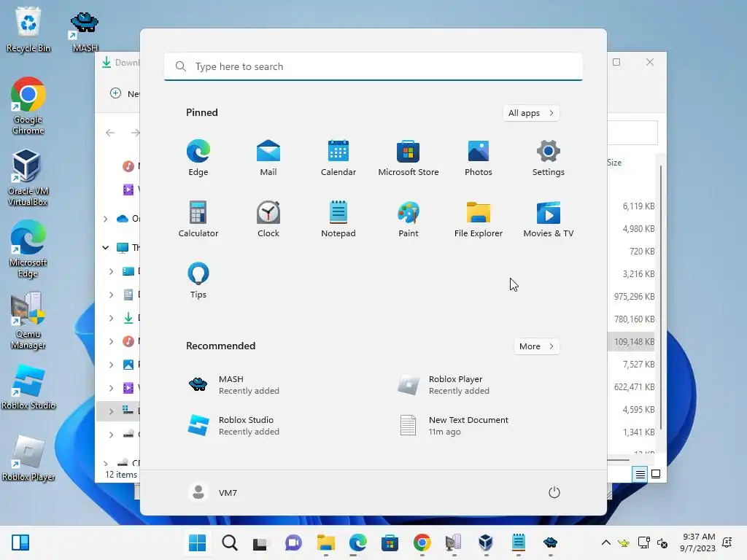Image resolution: width=747 pixels, height=560 pixels.
Task: Launch the Mail app
Action: coord(268,158)
